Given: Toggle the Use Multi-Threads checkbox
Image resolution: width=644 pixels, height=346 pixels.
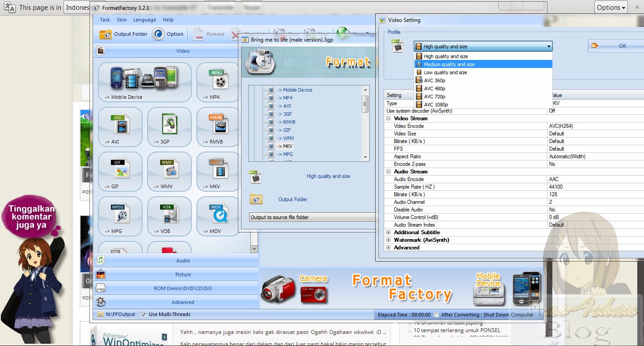Looking at the screenshot, I should pos(144,314).
